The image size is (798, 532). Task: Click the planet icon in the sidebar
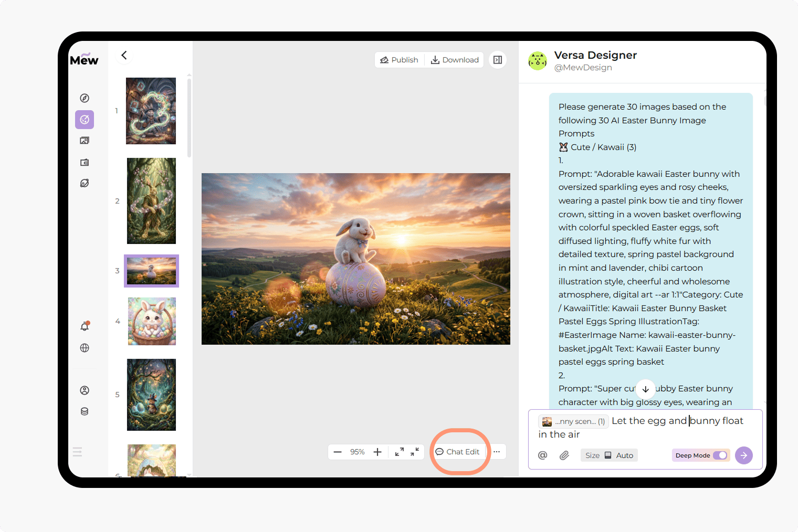click(84, 183)
